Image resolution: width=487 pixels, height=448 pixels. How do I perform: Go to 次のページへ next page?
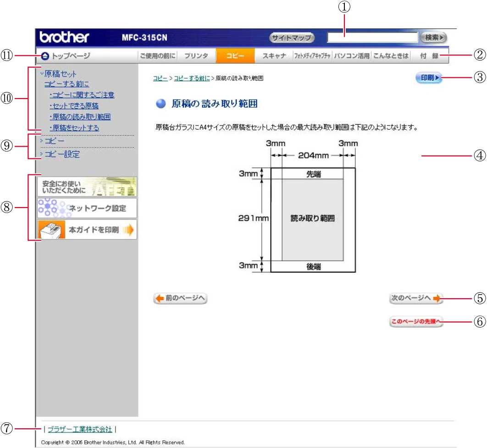click(416, 298)
